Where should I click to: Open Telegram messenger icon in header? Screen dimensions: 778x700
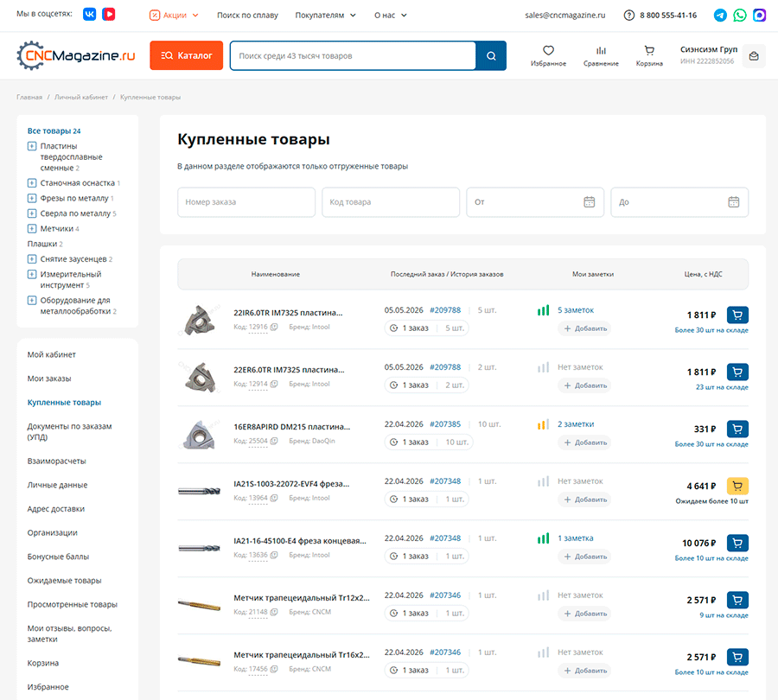(x=720, y=15)
